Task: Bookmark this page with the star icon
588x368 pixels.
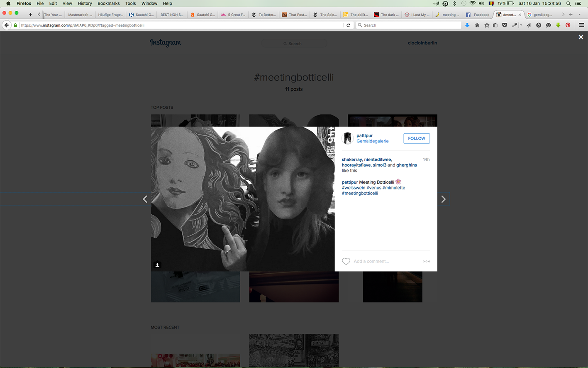Action: [x=487, y=25]
